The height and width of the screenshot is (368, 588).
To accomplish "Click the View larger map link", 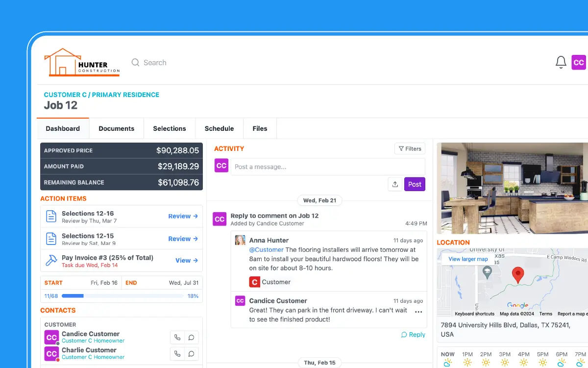I will tap(467, 259).
